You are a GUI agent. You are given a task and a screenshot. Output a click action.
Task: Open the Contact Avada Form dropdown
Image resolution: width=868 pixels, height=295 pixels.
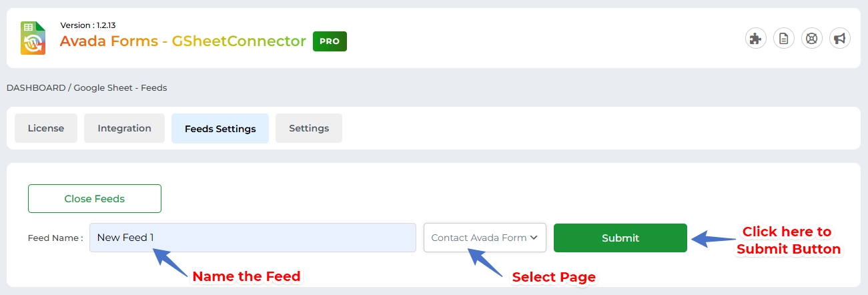click(484, 238)
